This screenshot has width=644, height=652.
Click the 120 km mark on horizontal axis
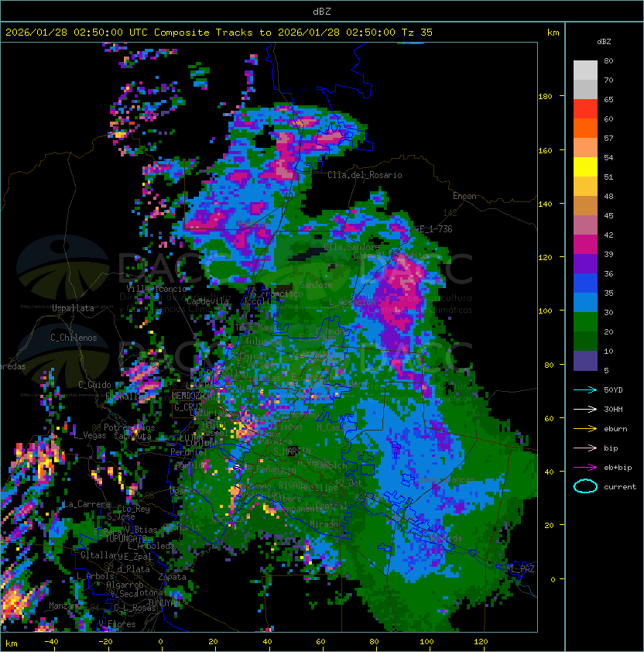coord(481,641)
